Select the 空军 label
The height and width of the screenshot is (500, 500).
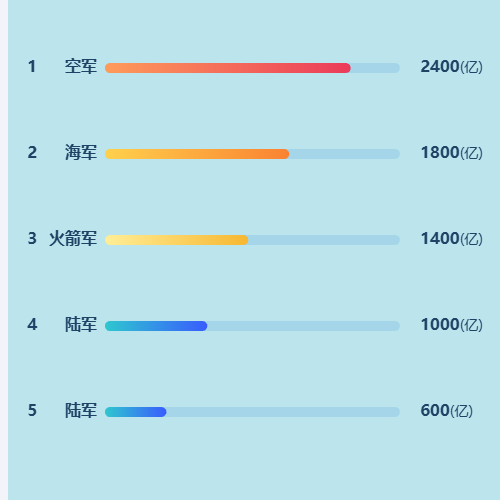tap(81, 66)
